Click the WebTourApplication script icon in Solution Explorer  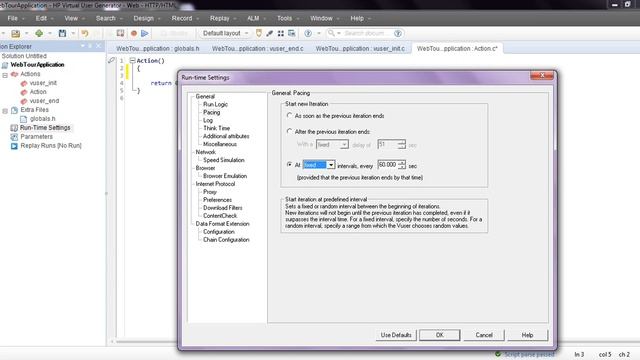point(5,65)
